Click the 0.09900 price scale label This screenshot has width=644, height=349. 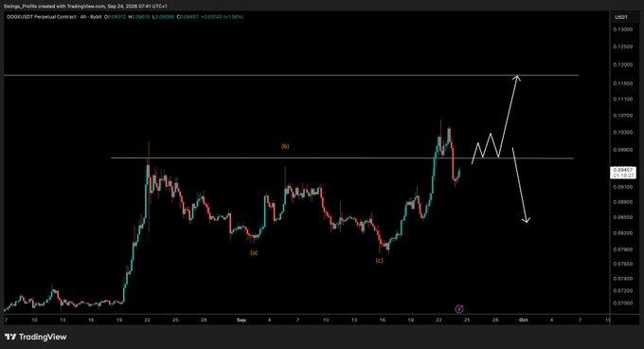(x=622, y=150)
